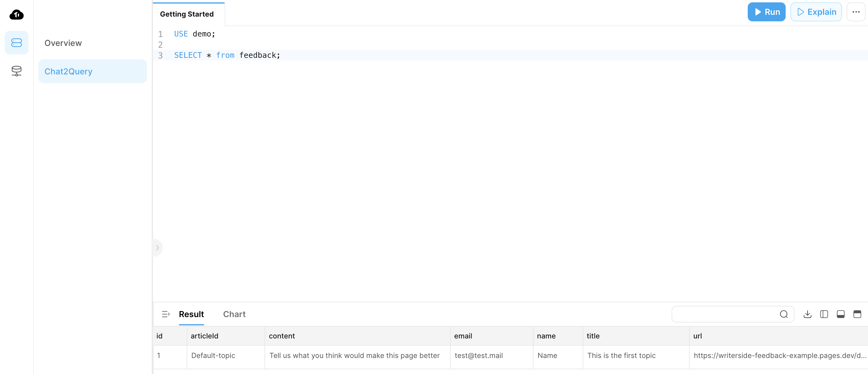Click the Run button's play icon
Screen dimensions: 868x374
coord(758,12)
